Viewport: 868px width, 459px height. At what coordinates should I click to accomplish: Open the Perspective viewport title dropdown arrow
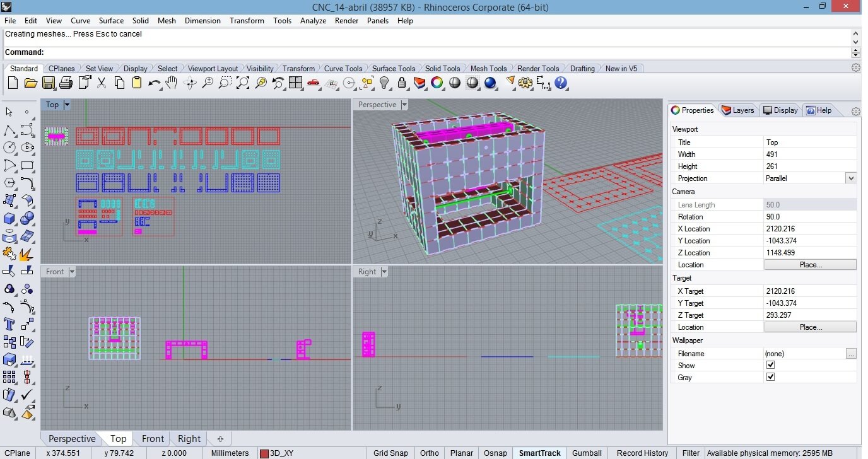pos(404,105)
